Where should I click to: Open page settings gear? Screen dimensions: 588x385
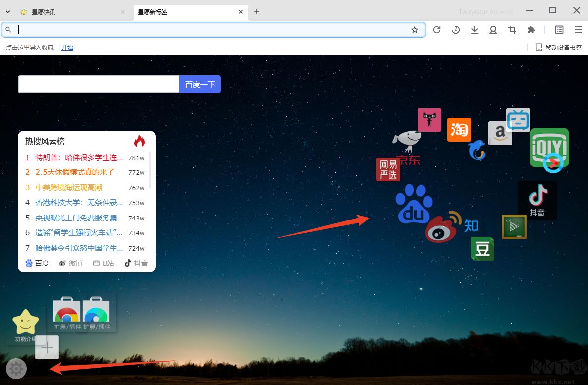click(16, 369)
